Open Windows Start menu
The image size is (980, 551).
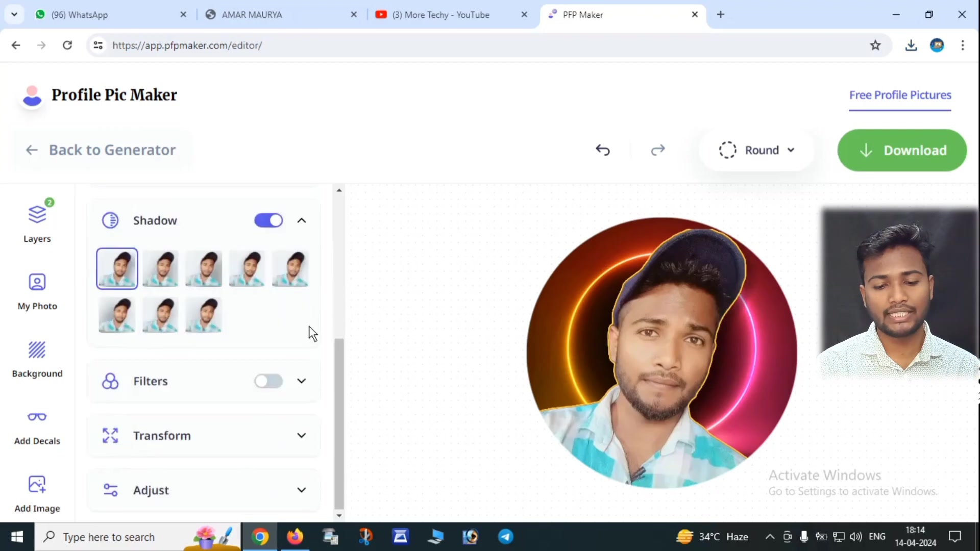pos(17,537)
